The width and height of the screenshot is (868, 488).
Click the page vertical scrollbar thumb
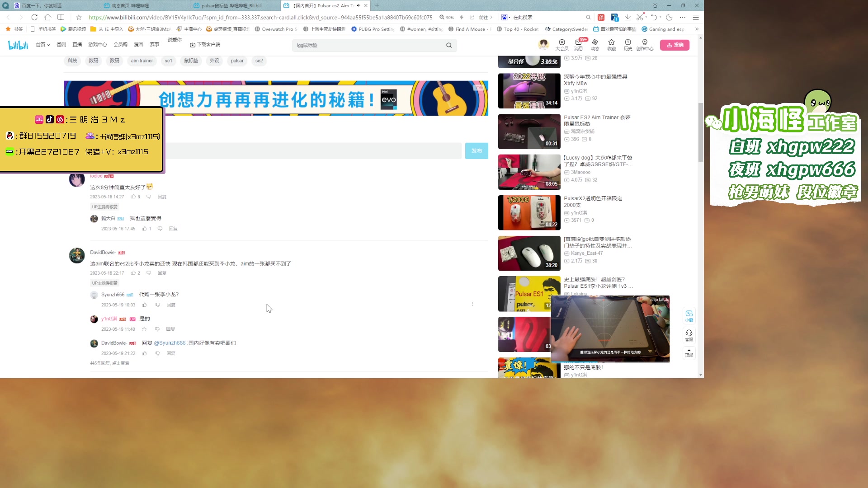point(701,132)
